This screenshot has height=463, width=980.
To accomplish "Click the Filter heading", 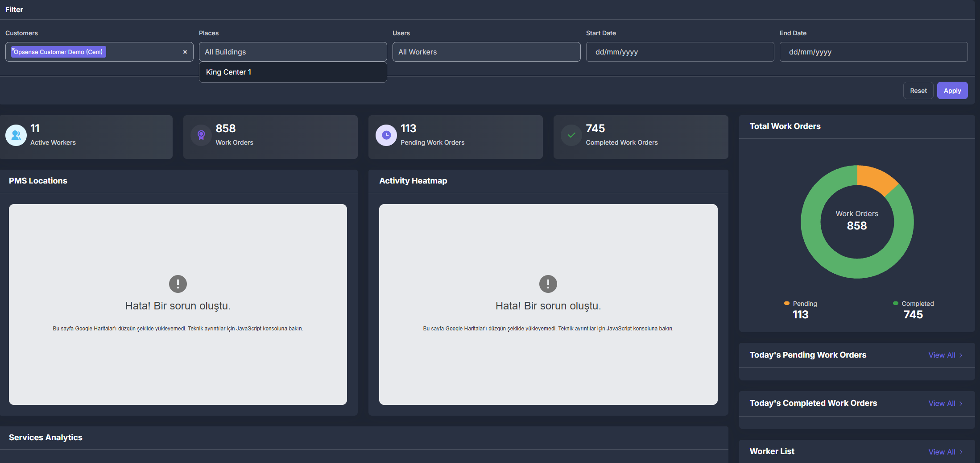I will point(14,9).
